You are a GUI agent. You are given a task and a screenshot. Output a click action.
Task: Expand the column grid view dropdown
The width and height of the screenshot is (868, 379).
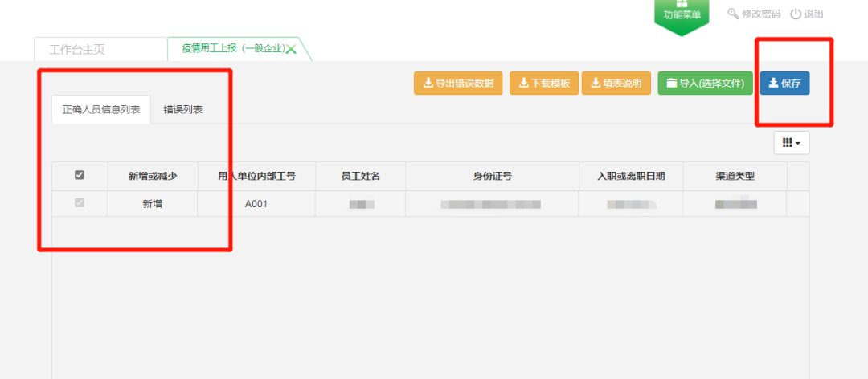coord(792,143)
